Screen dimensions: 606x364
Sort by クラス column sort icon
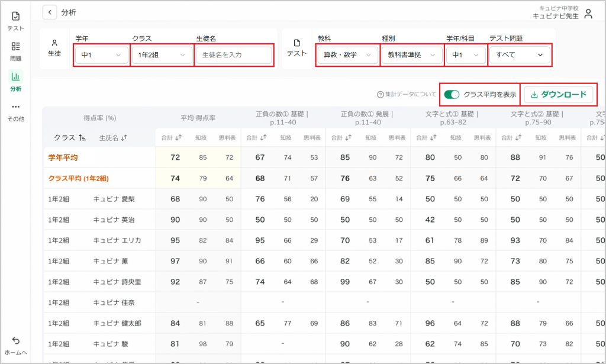pyautogui.click(x=82, y=137)
